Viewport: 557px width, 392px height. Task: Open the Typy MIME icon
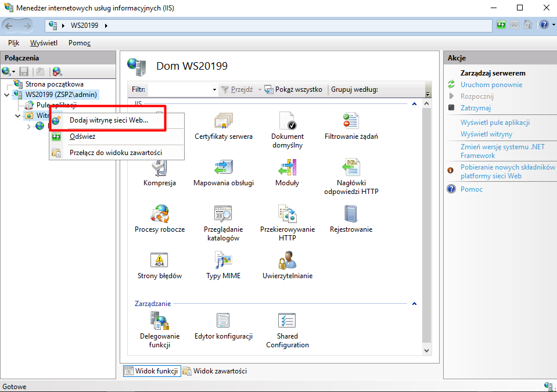223,261
